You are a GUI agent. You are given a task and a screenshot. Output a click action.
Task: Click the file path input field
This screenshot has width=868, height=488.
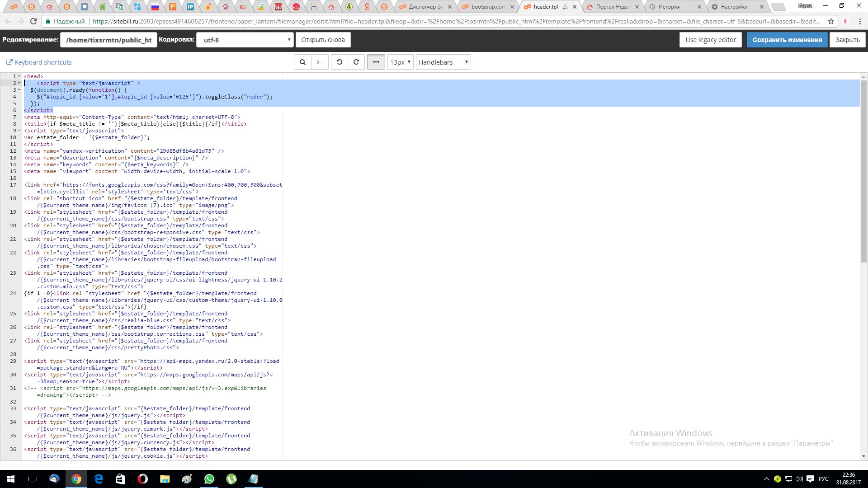click(108, 40)
